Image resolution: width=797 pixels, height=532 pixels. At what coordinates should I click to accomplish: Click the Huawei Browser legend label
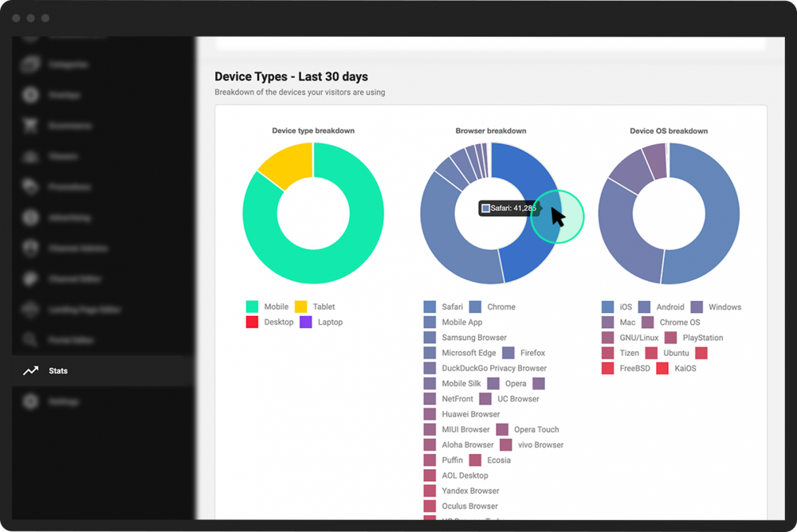tap(471, 414)
